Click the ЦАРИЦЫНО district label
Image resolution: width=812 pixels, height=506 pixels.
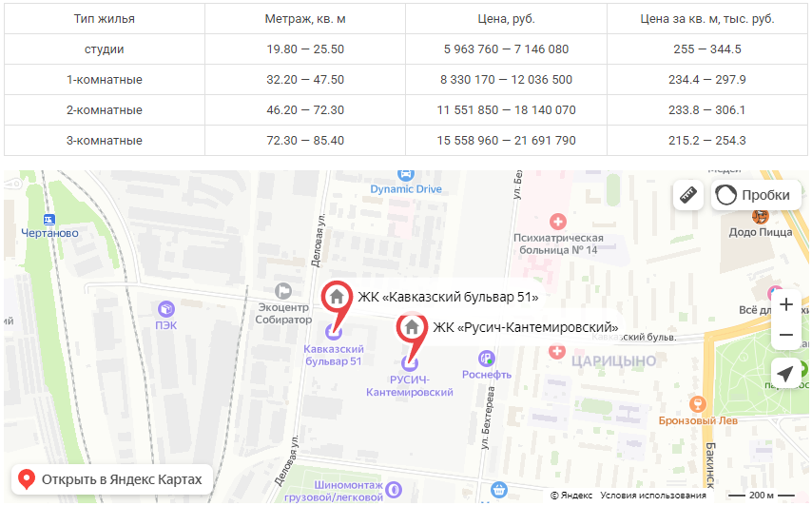613,361
